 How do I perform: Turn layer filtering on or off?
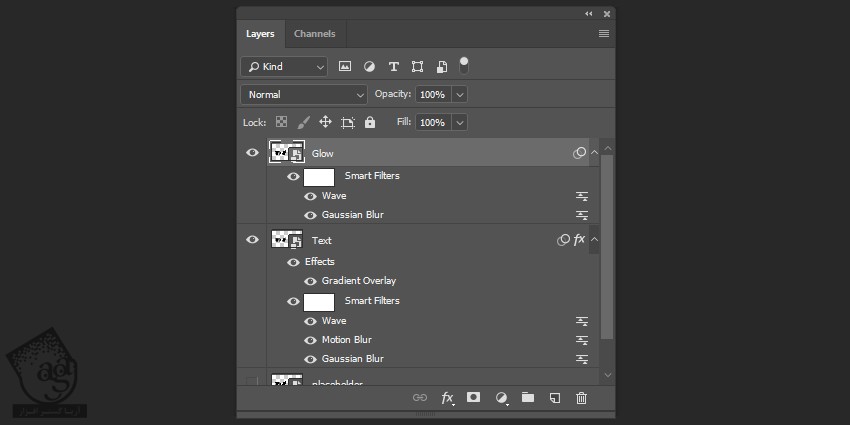point(463,65)
